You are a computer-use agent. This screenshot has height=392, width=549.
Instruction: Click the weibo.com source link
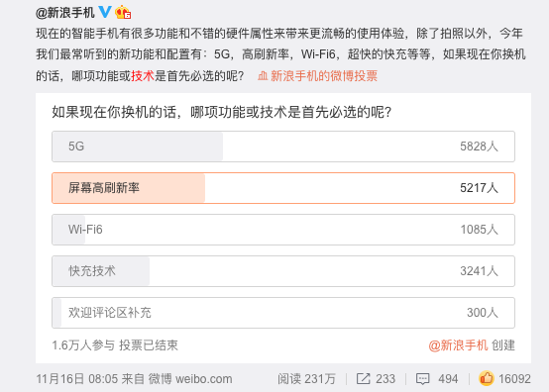(203, 379)
